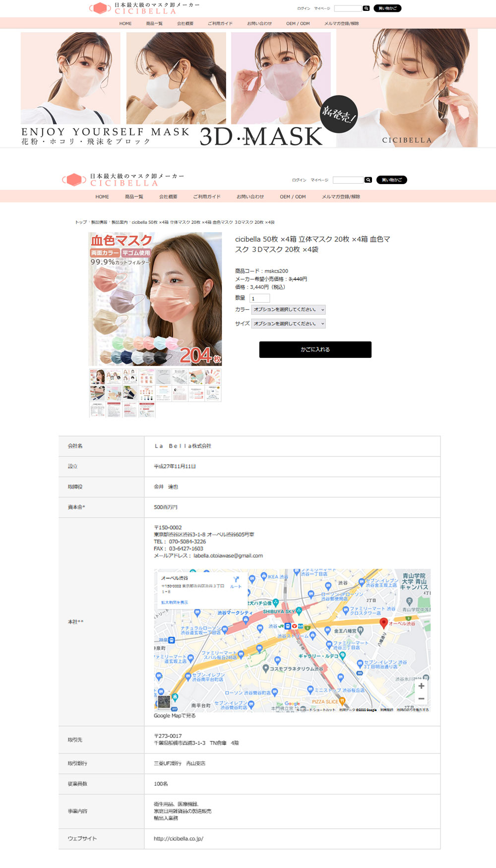
Task: Click the 数量 quantity input field
Action: click(x=260, y=298)
